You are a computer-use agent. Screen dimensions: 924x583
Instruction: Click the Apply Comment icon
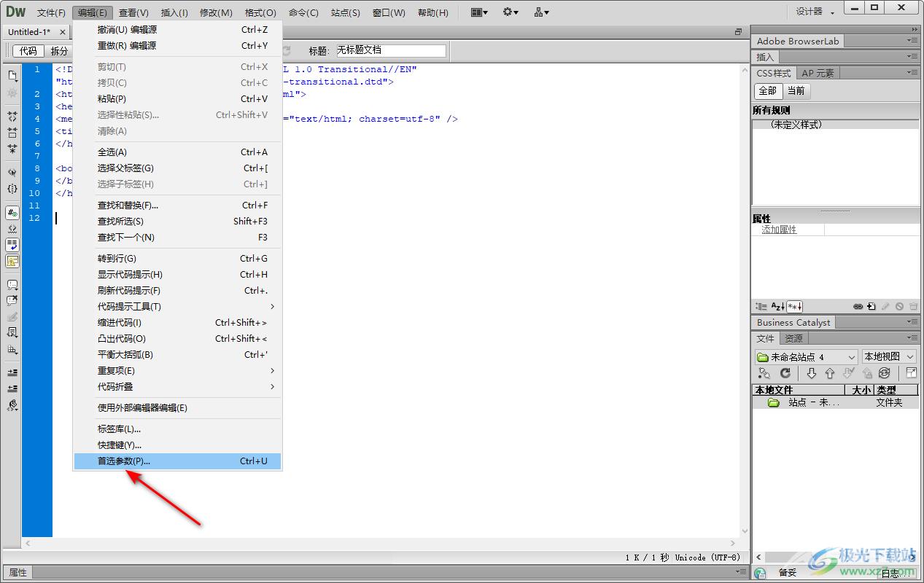[12, 285]
